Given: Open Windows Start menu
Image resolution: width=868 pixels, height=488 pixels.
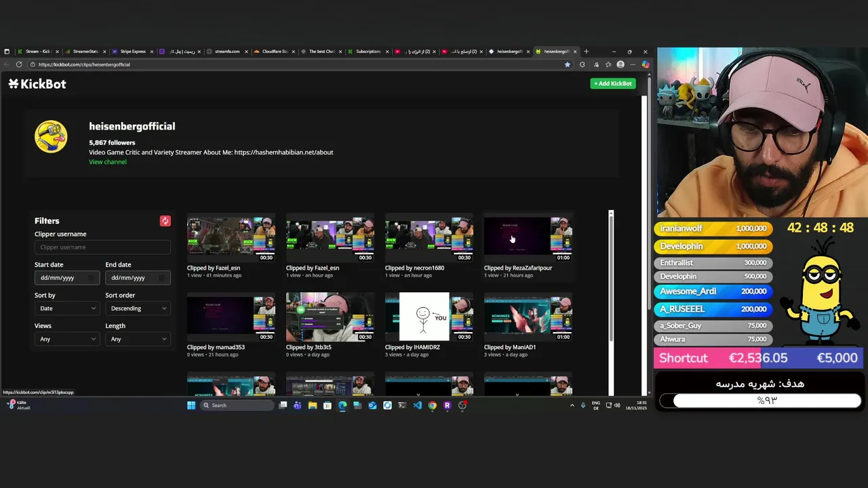Looking at the screenshot, I should click(191, 405).
